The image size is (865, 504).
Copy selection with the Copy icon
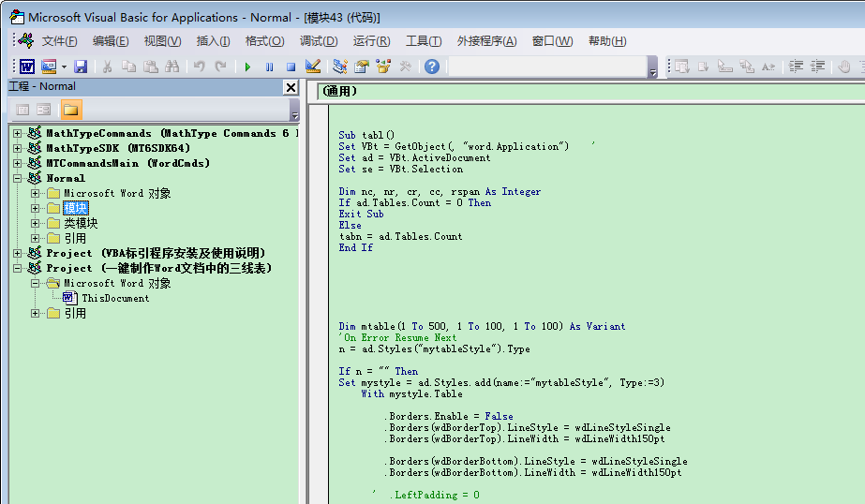128,67
